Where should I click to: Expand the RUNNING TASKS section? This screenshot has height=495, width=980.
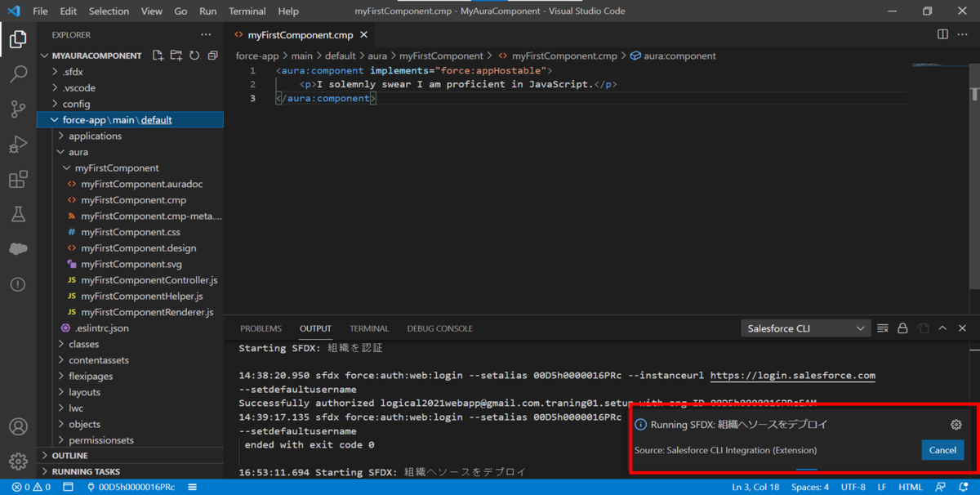(131, 471)
